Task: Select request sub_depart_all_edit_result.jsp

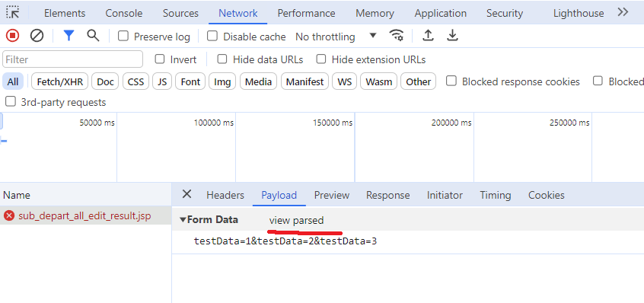Action: coord(85,215)
